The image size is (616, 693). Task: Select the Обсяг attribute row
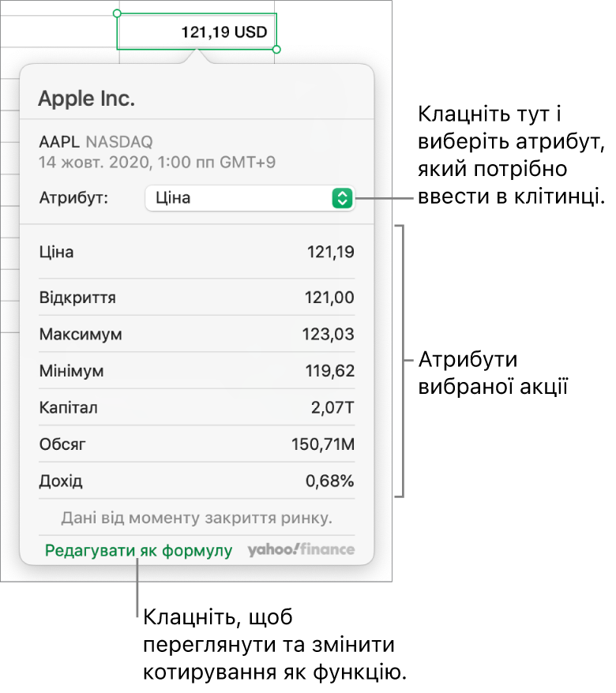196,444
